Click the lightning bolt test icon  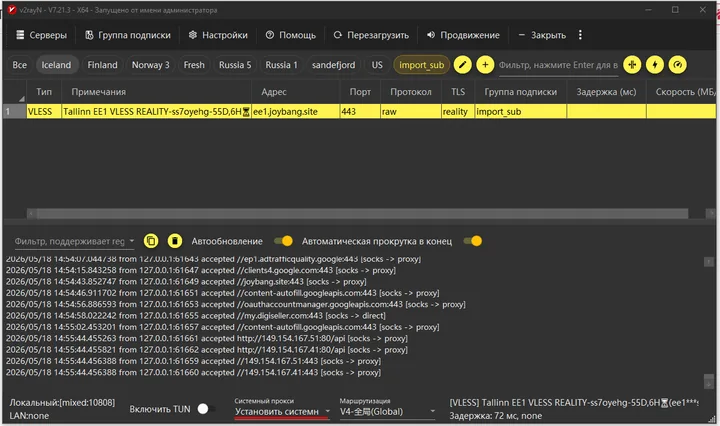click(655, 65)
